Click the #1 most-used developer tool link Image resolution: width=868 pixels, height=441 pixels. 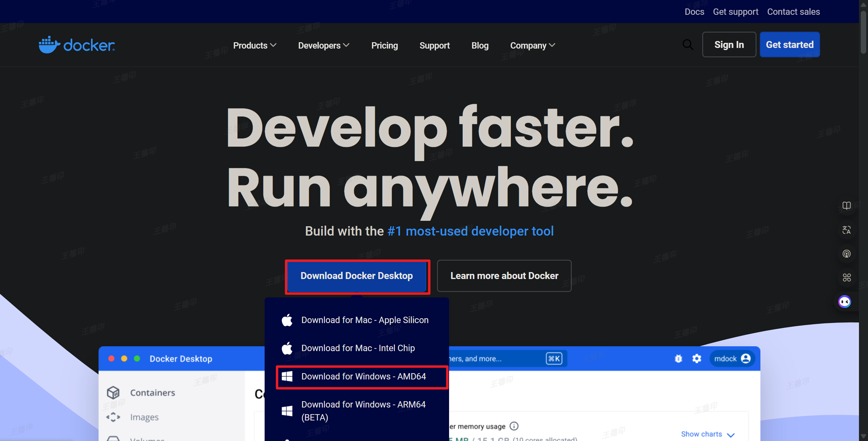click(x=470, y=231)
